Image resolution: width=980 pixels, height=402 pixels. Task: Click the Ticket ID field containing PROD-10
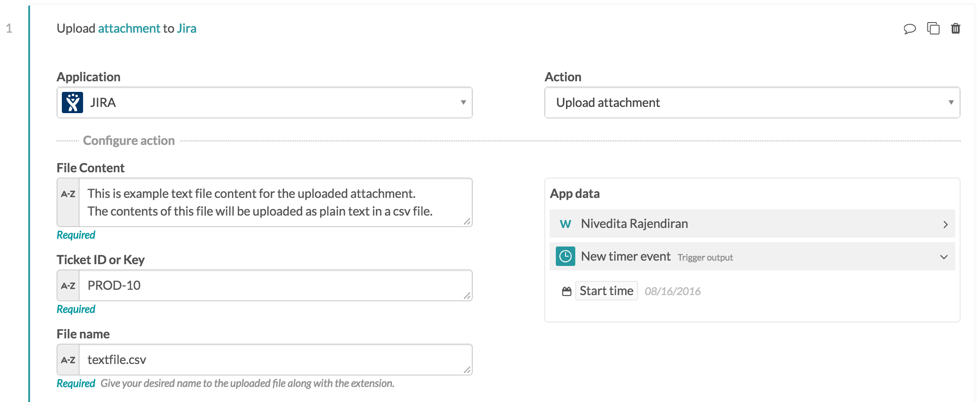click(x=275, y=285)
